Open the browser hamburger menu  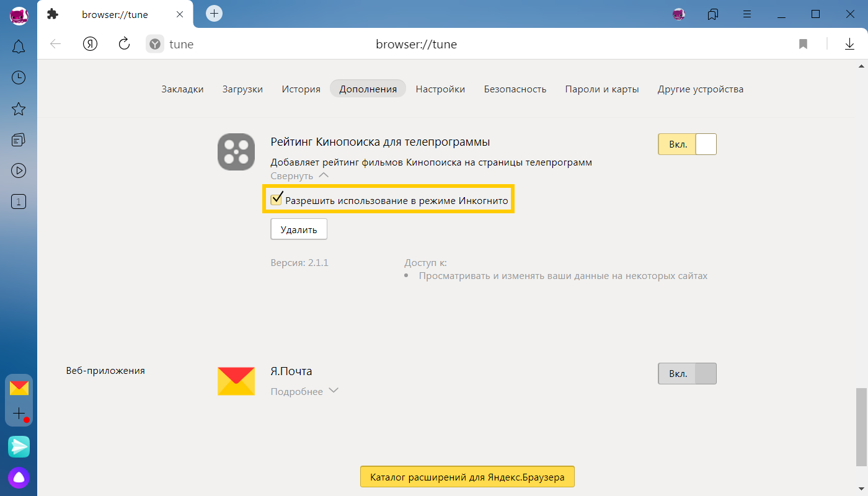pyautogui.click(x=747, y=14)
